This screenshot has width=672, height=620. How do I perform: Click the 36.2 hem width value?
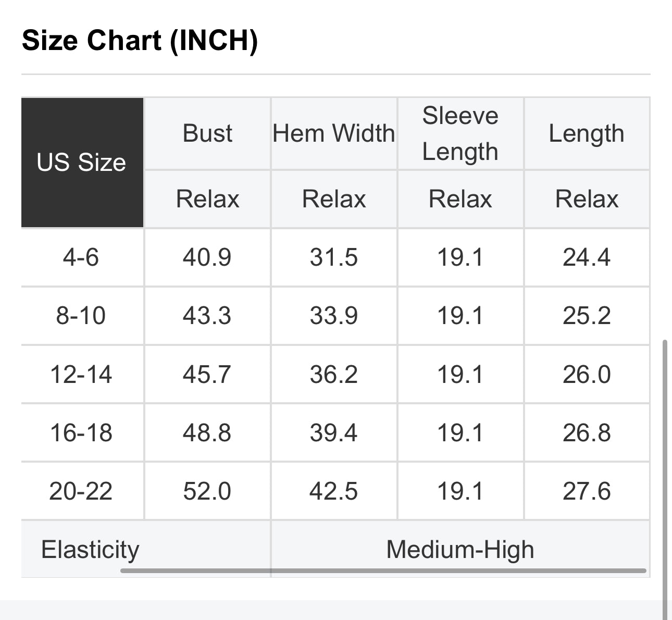click(x=334, y=375)
